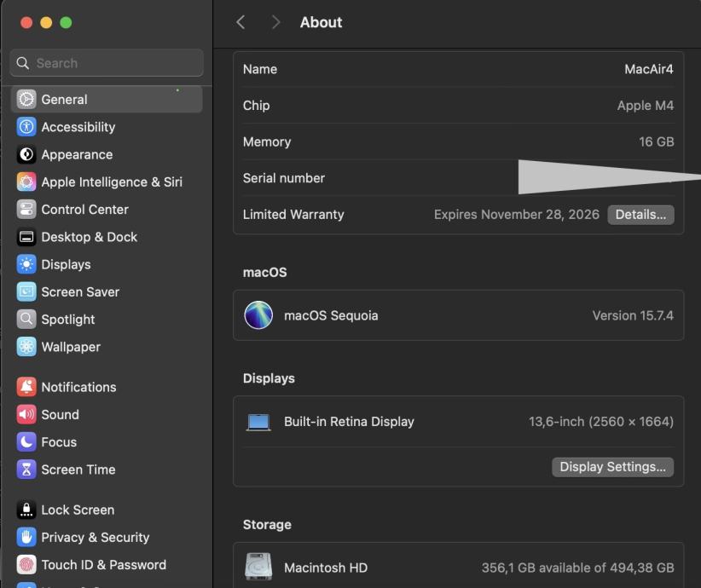Click the Built-in Retina Display icon
Screen dimensions: 701x588
[258, 422]
